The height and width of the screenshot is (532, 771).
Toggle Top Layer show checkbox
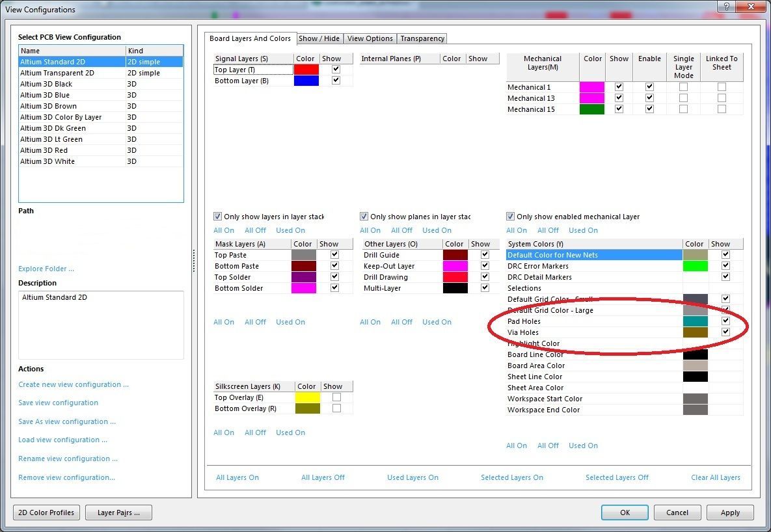pyautogui.click(x=336, y=70)
